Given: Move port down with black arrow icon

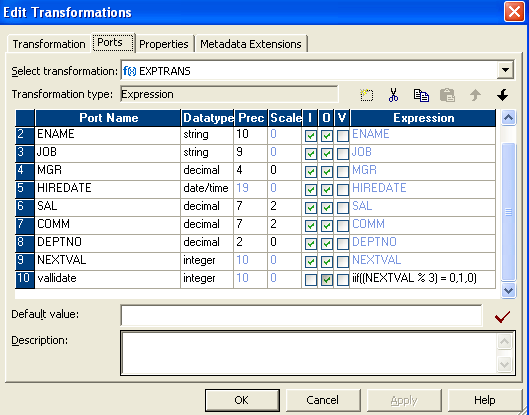Looking at the screenshot, I should pos(502,95).
